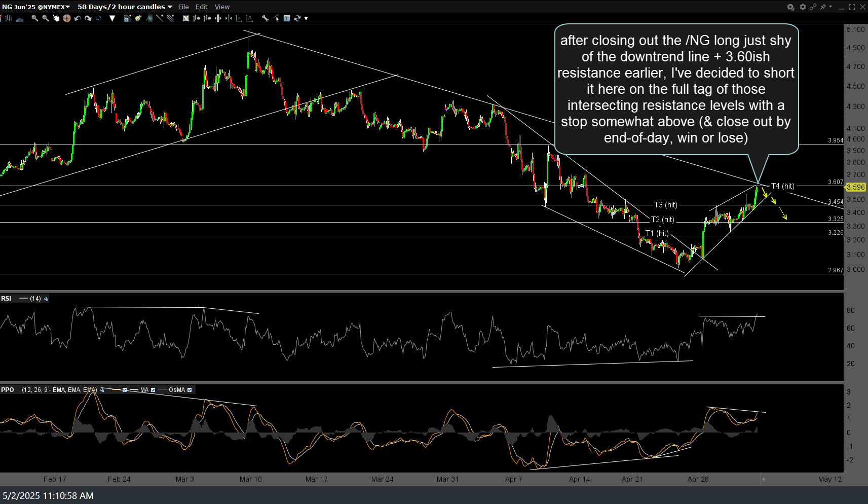Activate the crosshair cursor tool

[x=66, y=18]
